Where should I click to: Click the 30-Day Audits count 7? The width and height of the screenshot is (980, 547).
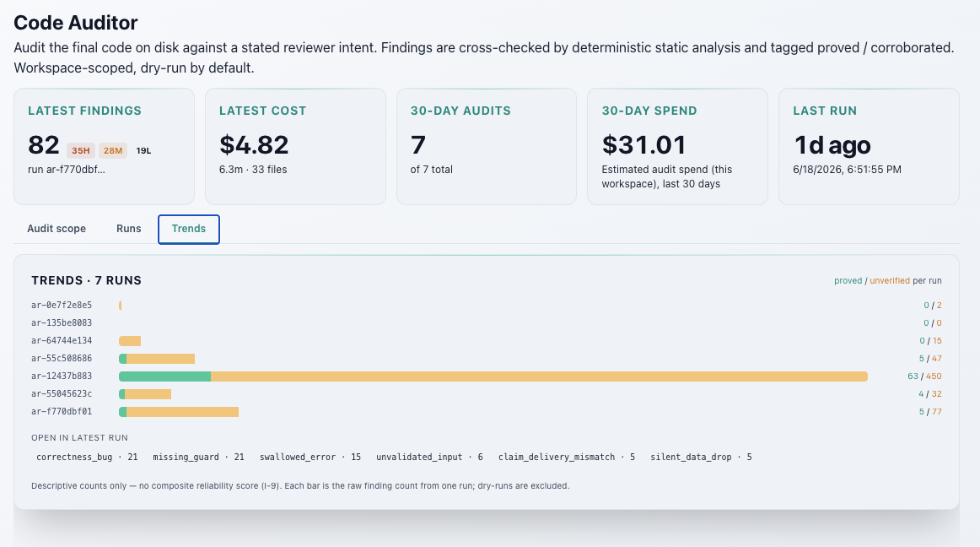pos(418,145)
